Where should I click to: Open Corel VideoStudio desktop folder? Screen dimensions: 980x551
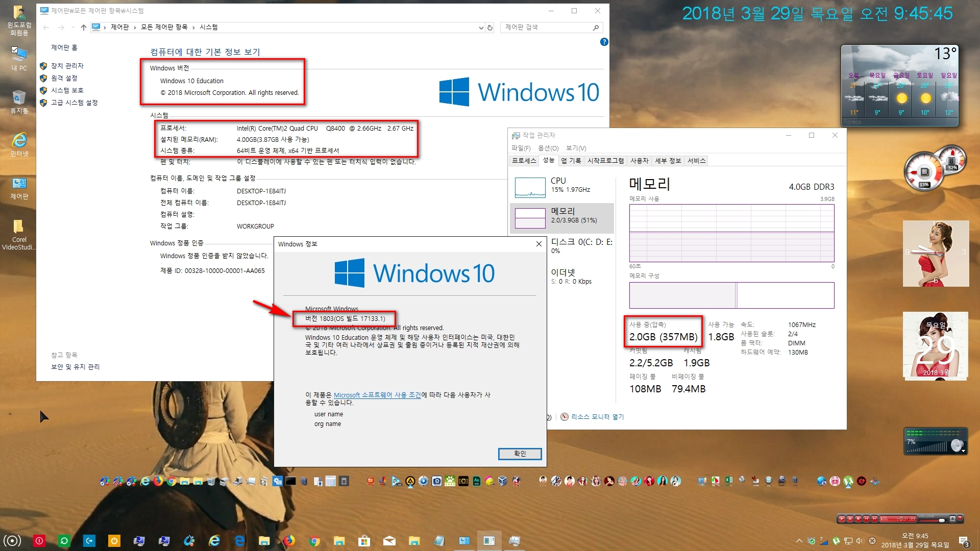pos(19,235)
